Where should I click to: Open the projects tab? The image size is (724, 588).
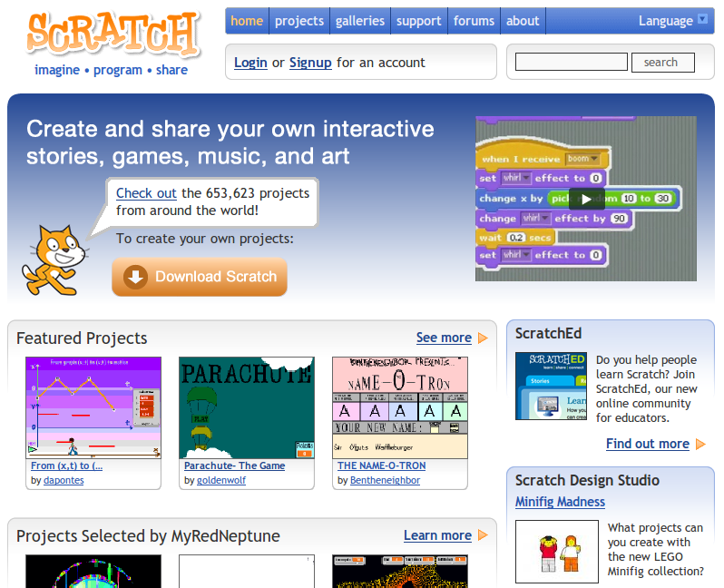click(x=299, y=21)
